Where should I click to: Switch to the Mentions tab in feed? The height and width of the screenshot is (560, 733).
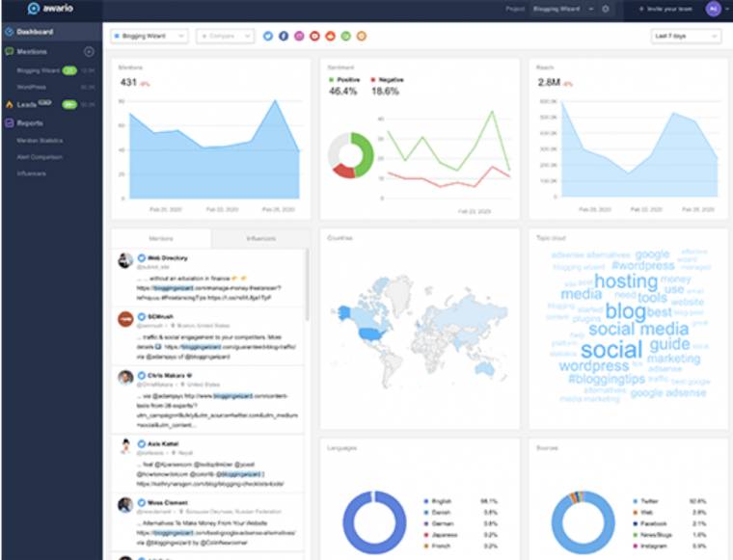tap(161, 239)
